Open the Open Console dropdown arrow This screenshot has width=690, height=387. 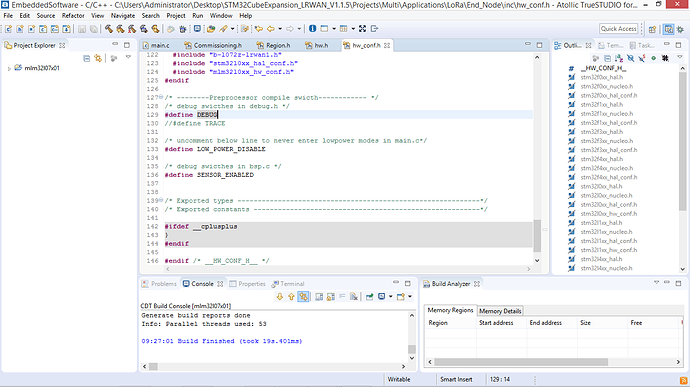[x=410, y=297]
